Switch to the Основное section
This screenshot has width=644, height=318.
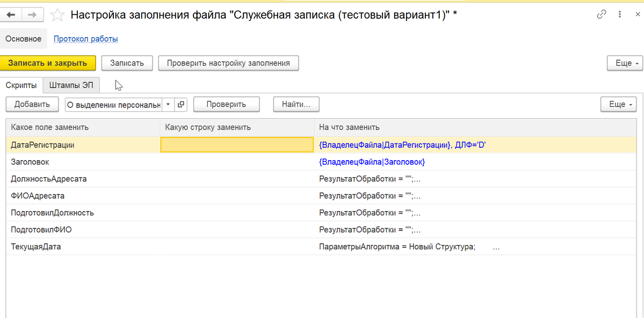pyautogui.click(x=24, y=39)
